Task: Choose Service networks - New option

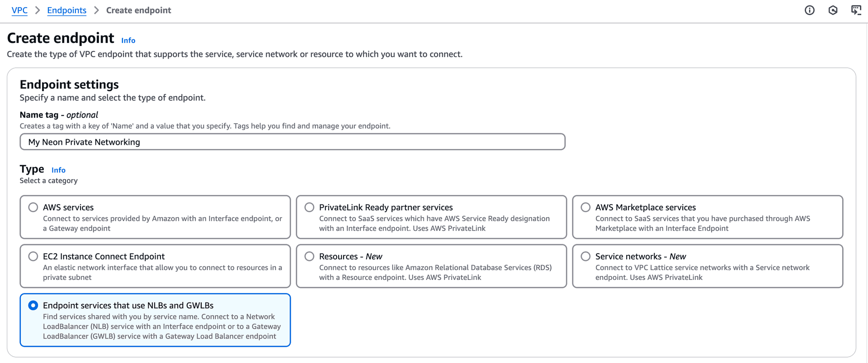Action: pyautogui.click(x=585, y=256)
